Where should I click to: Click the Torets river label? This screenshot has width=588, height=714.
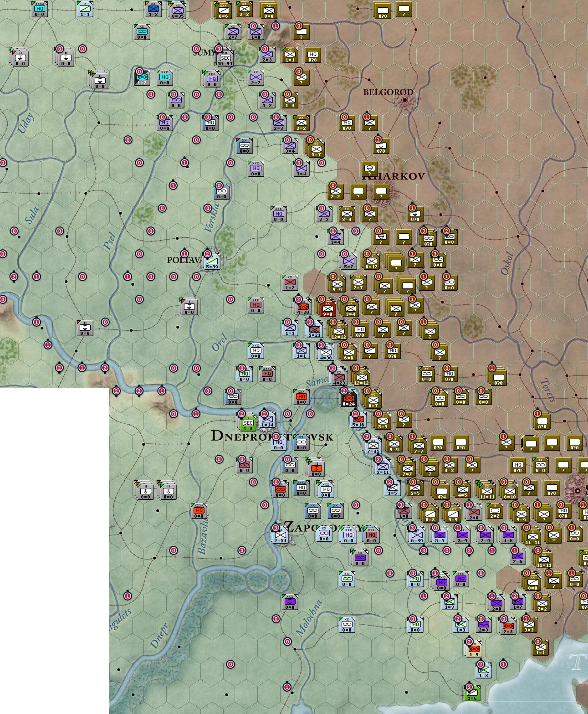(548, 390)
